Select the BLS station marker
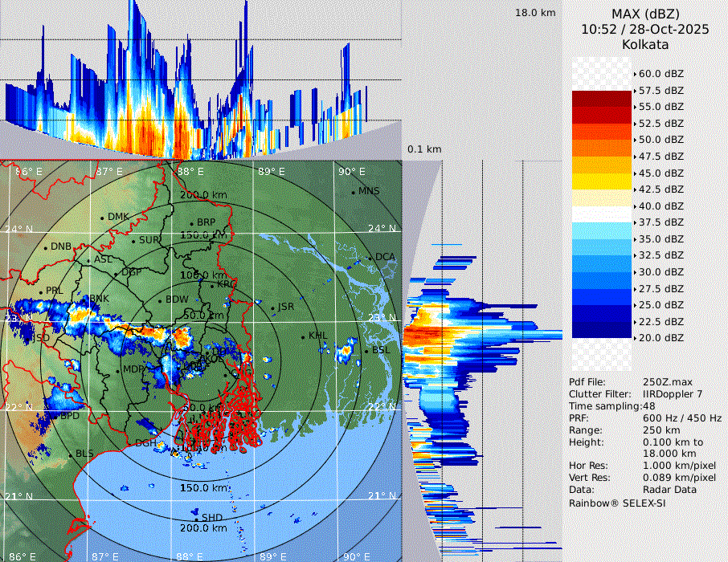 [x=70, y=454]
